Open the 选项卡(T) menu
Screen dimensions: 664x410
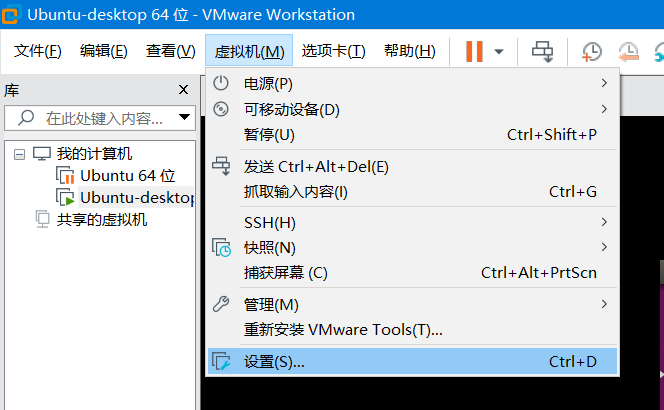click(333, 51)
